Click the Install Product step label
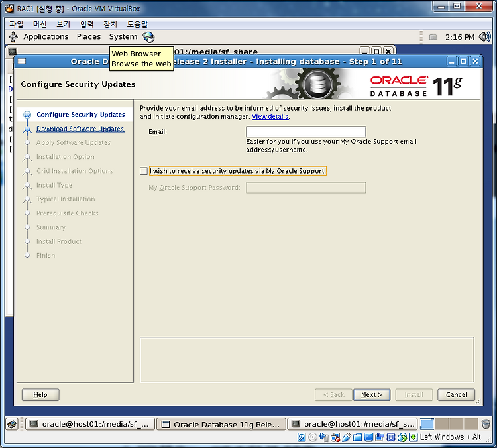This screenshot has width=497, height=448. pos(58,242)
